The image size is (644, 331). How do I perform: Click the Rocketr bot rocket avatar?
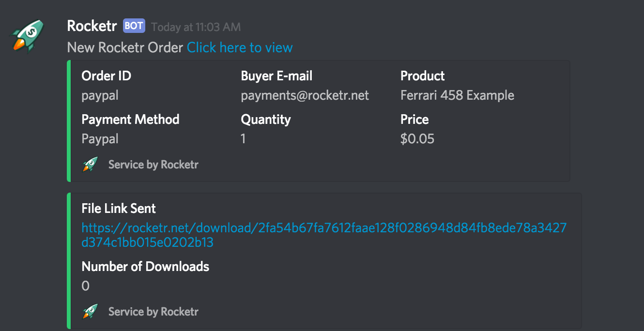click(28, 35)
